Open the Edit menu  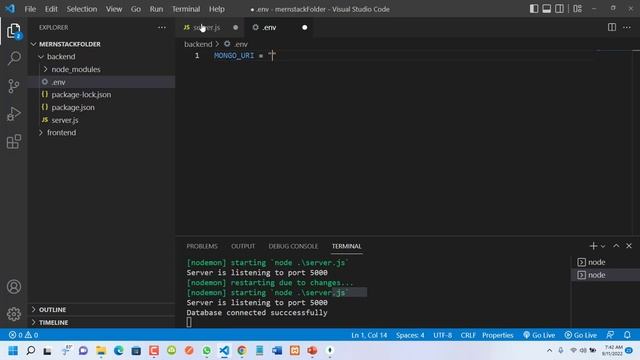pos(51,9)
